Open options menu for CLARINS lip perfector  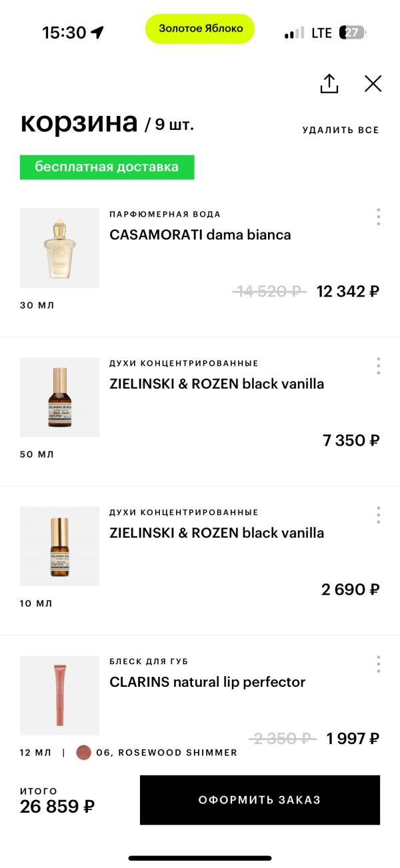(x=378, y=664)
